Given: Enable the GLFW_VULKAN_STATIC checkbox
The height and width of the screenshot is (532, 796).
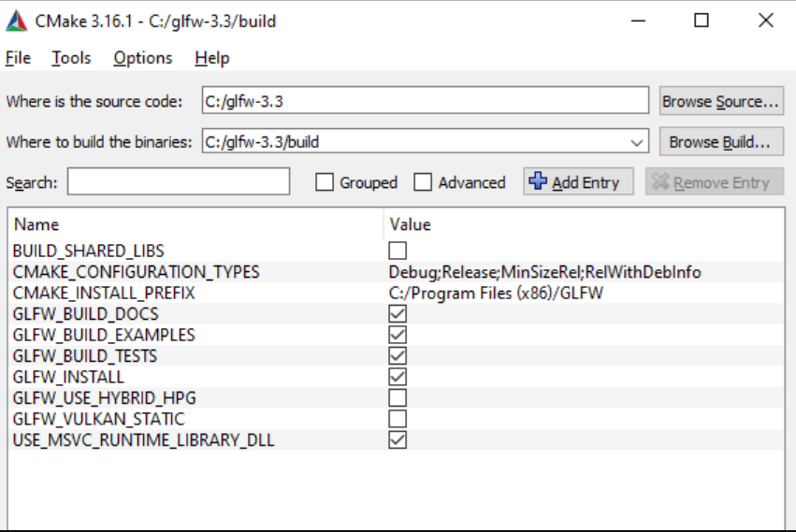Looking at the screenshot, I should (398, 419).
